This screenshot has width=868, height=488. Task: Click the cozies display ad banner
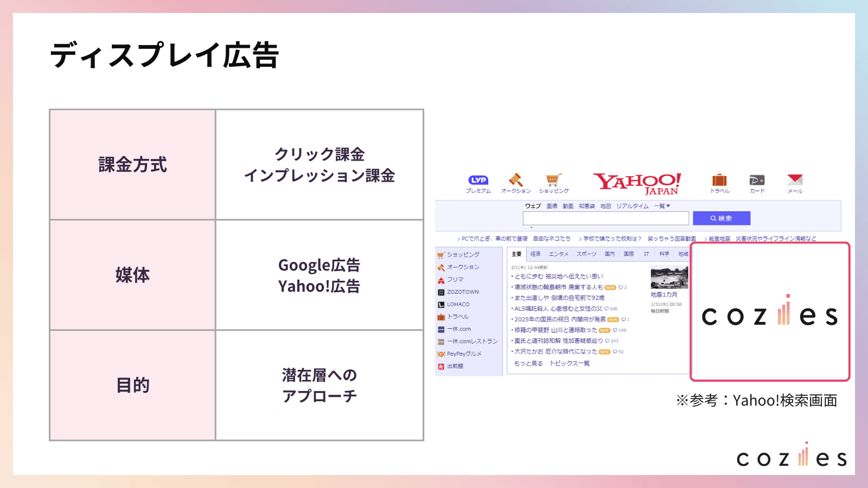[770, 312]
